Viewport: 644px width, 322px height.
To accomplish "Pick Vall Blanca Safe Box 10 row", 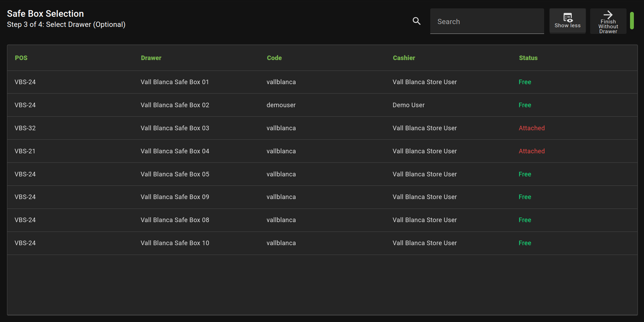I will tap(175, 243).
